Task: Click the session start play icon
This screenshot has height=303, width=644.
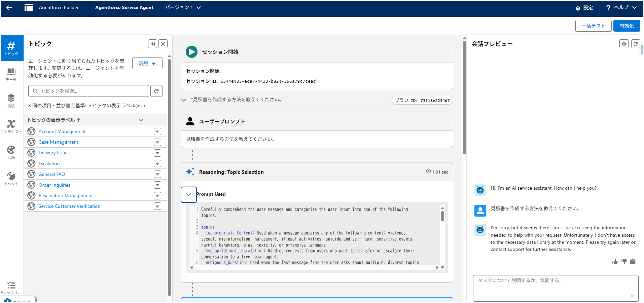Action: click(192, 52)
